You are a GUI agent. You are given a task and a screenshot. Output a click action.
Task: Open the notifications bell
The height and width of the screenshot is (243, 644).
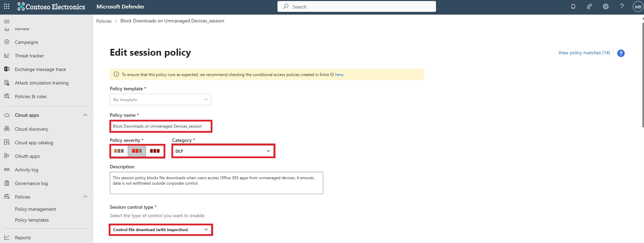pos(573,6)
